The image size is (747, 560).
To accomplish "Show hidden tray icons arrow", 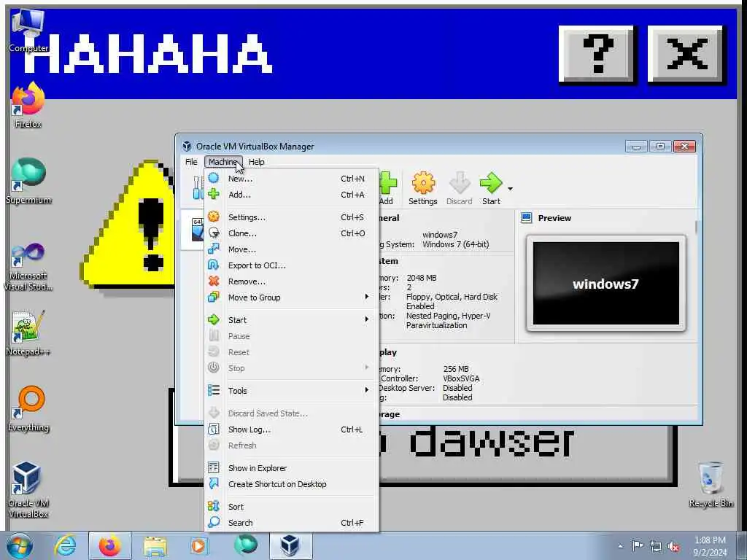I will point(620,546).
